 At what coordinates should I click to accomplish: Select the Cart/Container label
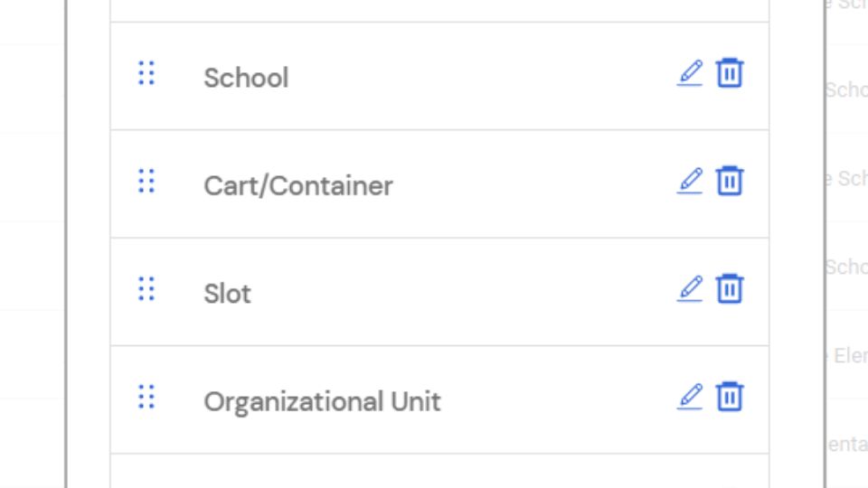point(297,186)
